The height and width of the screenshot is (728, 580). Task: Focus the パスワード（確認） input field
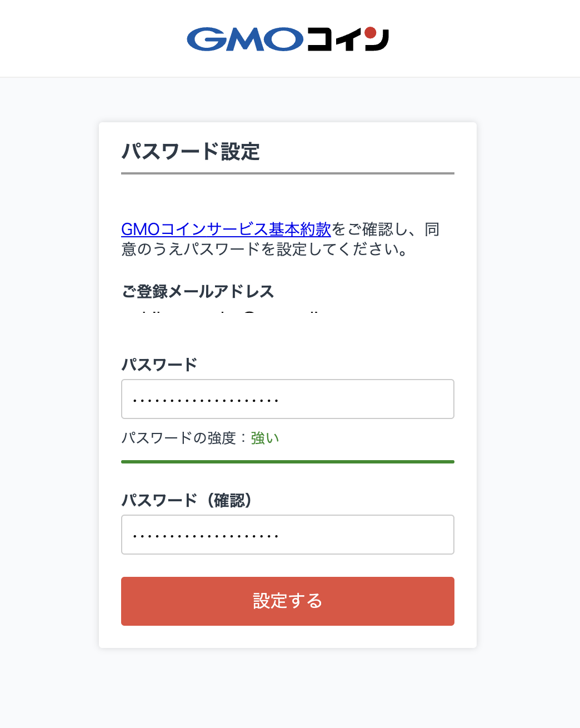pyautogui.click(x=288, y=535)
